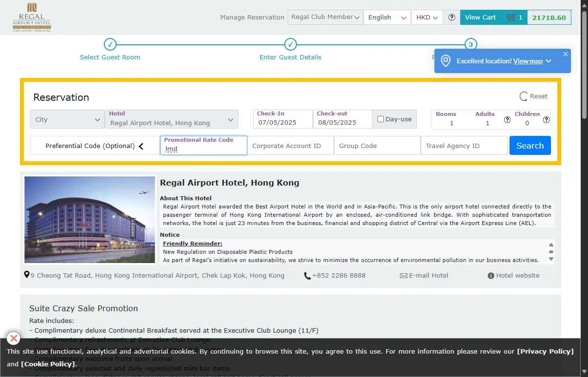
Task: Close the Excellent location banner
Action: pyautogui.click(x=565, y=54)
